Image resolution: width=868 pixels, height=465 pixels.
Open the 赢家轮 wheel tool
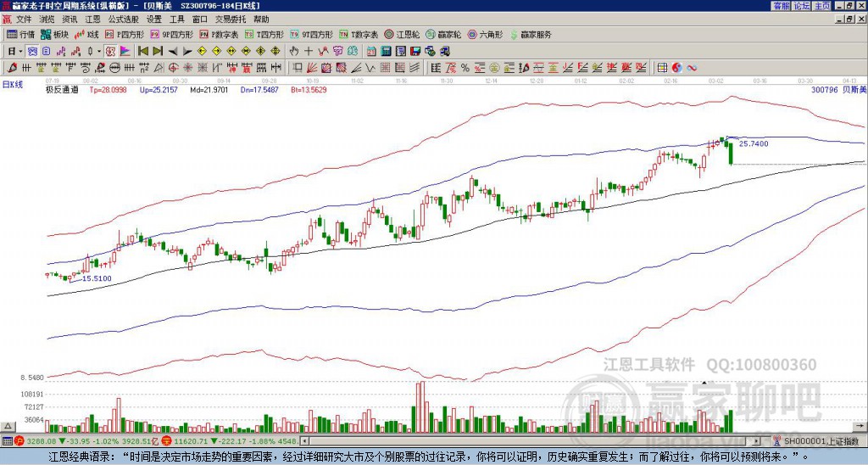443,34
